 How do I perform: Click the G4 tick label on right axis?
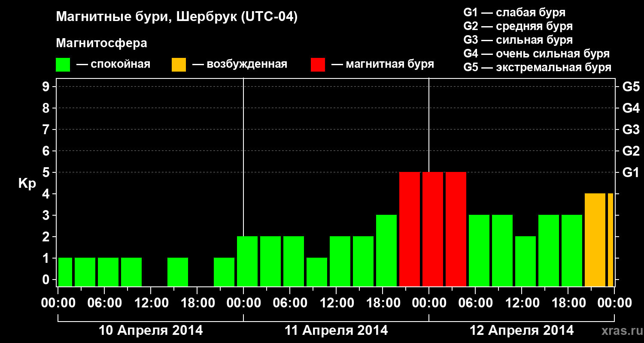[631, 108]
